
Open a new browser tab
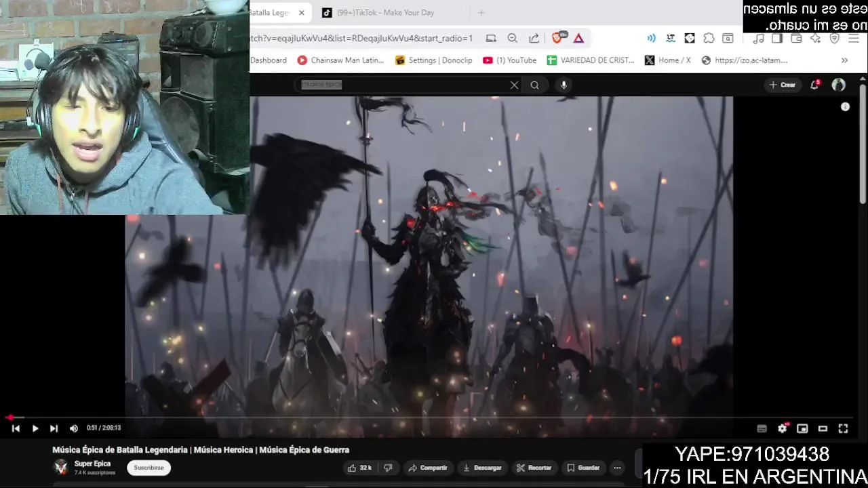pyautogui.click(x=481, y=13)
